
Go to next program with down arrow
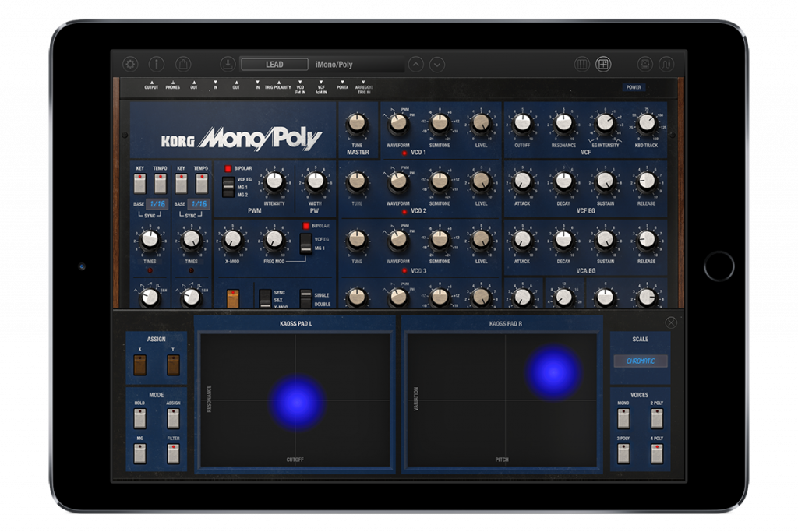coord(437,65)
